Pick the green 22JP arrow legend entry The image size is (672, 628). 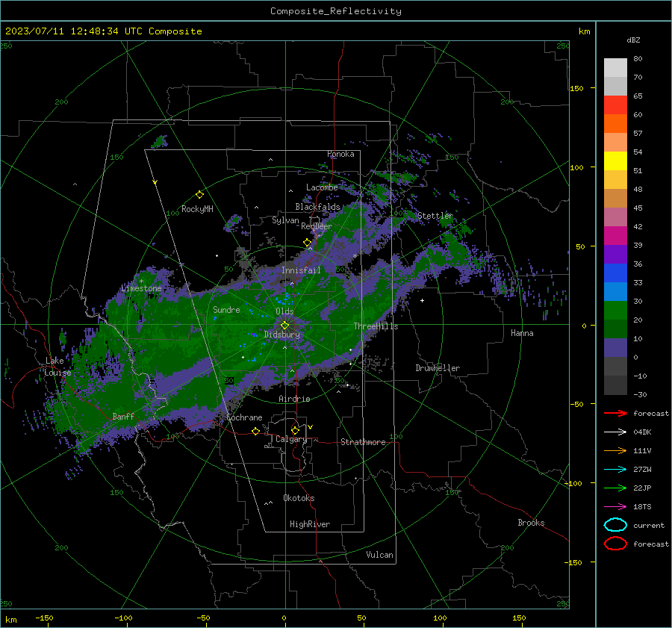pos(615,488)
